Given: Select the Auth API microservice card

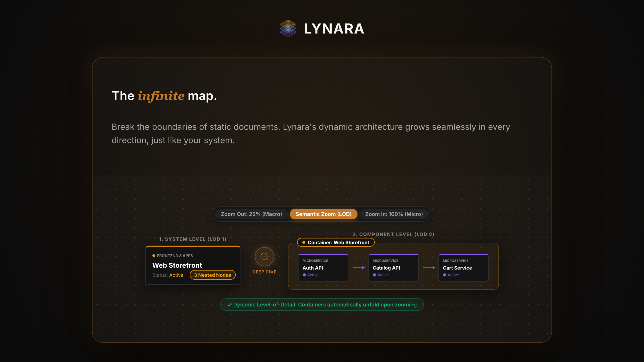Looking at the screenshot, I should (323, 268).
